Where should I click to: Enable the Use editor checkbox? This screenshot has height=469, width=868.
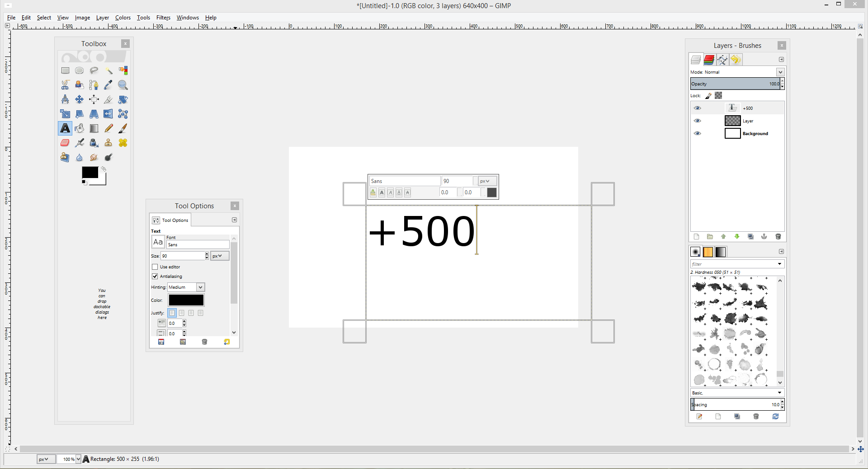[155, 267]
